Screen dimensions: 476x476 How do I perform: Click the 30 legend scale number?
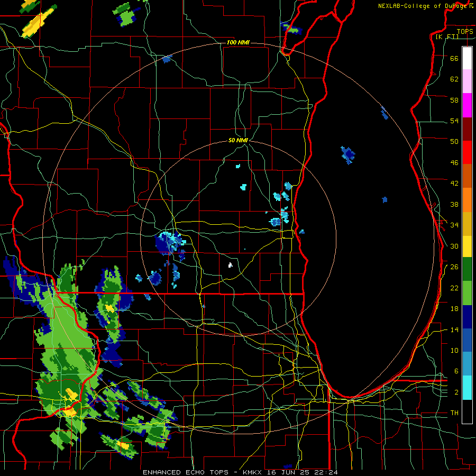coord(454,246)
